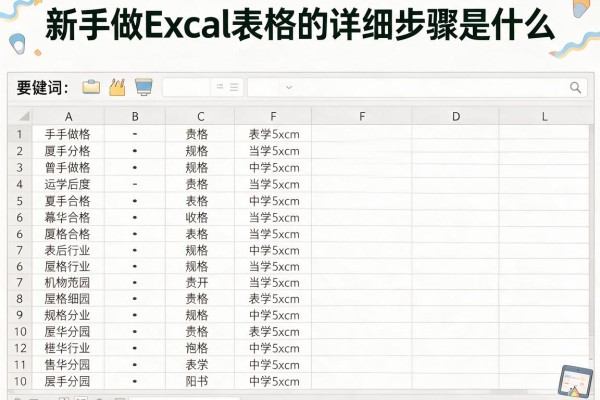Select row header 12
This screenshot has height=400, width=600.
[x=20, y=348]
